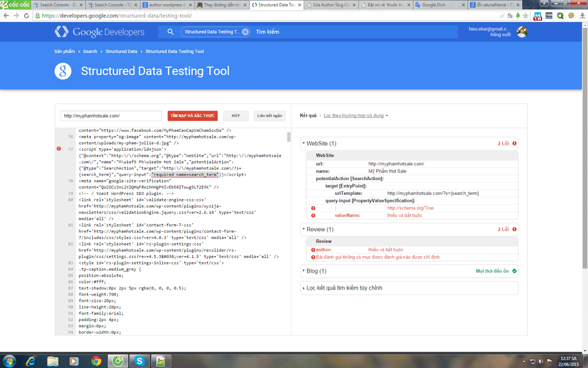
Task: Click the Google Developers logo
Action: click(99, 32)
